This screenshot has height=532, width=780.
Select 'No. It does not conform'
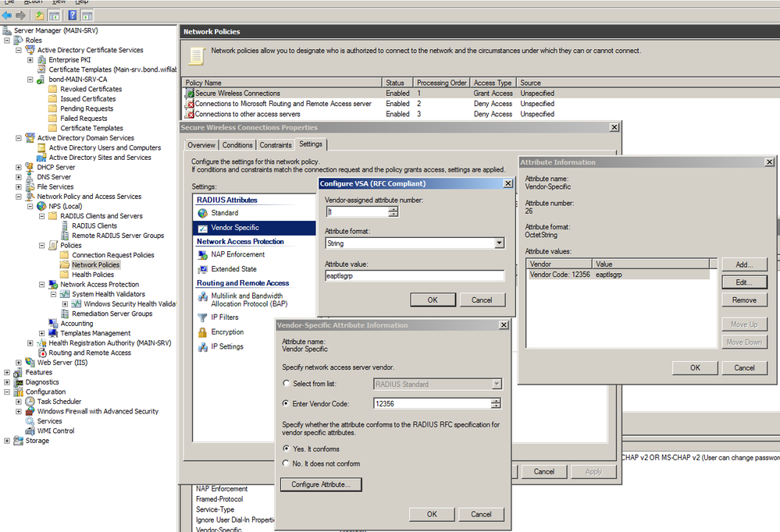(287, 463)
